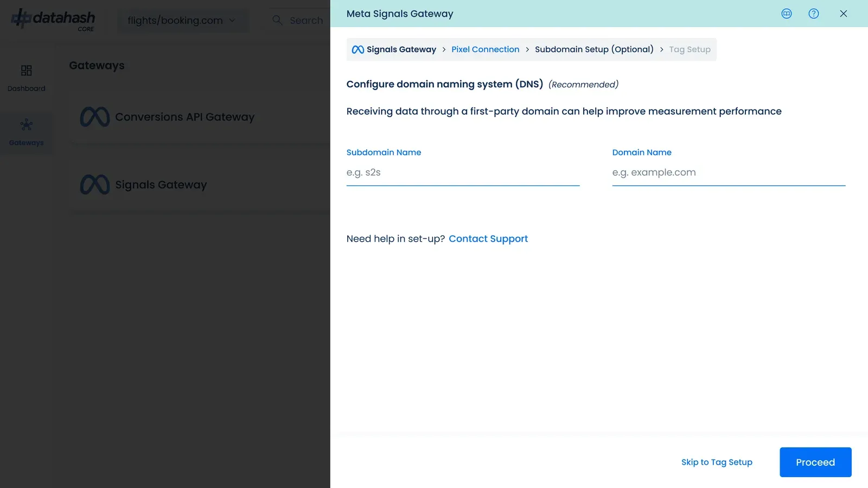Click the datahash CORE logo

click(x=53, y=20)
